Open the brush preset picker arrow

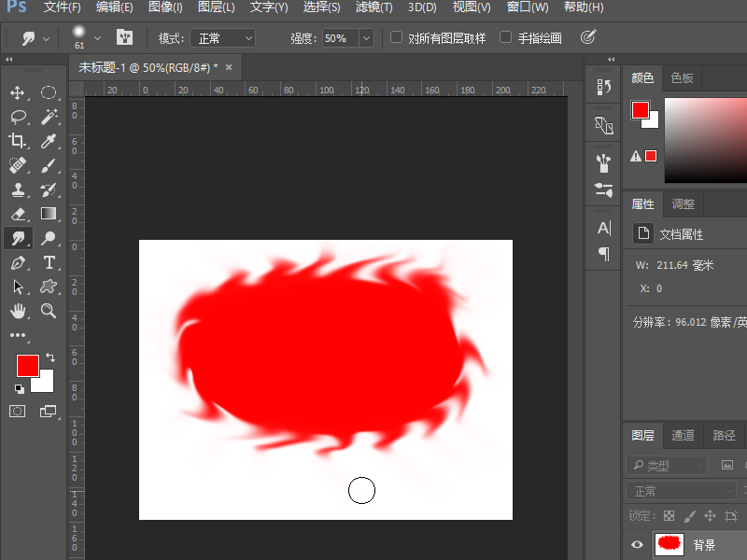click(x=97, y=38)
